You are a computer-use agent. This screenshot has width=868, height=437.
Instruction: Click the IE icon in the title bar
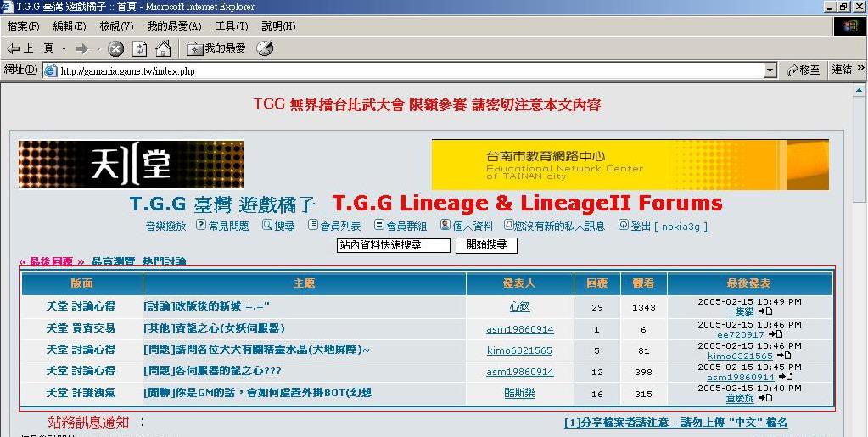(x=8, y=7)
